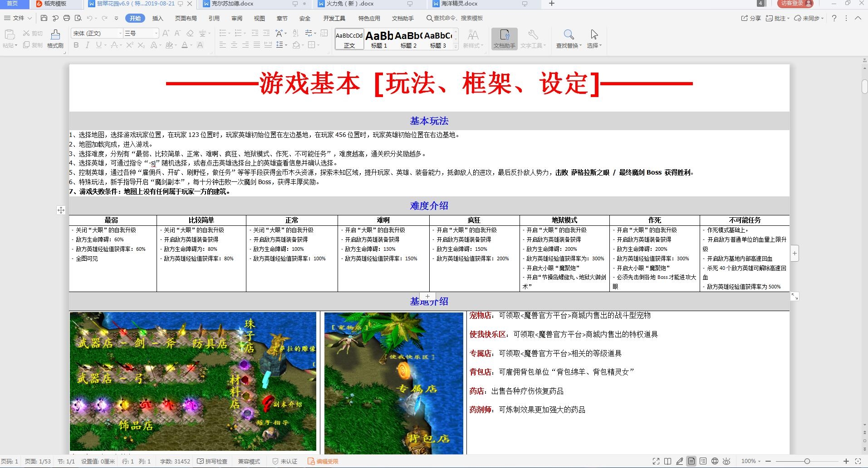Image resolution: width=868 pixels, height=468 pixels.
Task: Expand the styles gallery more arrow
Action: (456, 46)
